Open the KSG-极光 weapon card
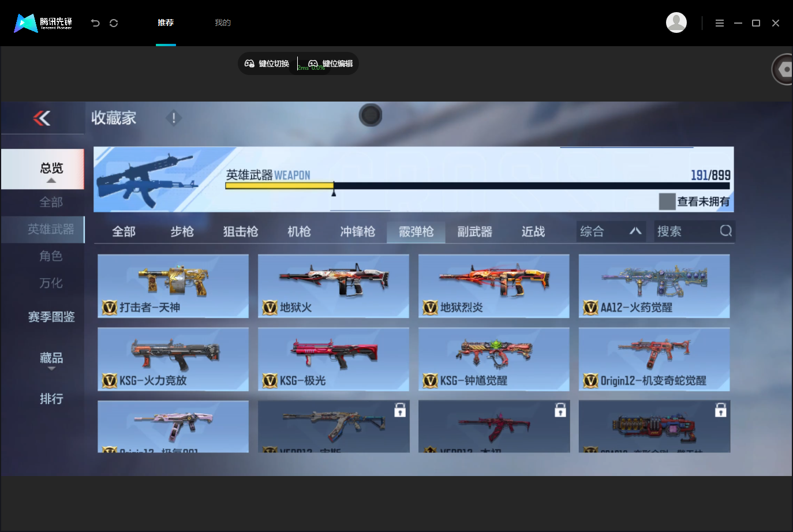This screenshot has height=532, width=793. pos(334,359)
